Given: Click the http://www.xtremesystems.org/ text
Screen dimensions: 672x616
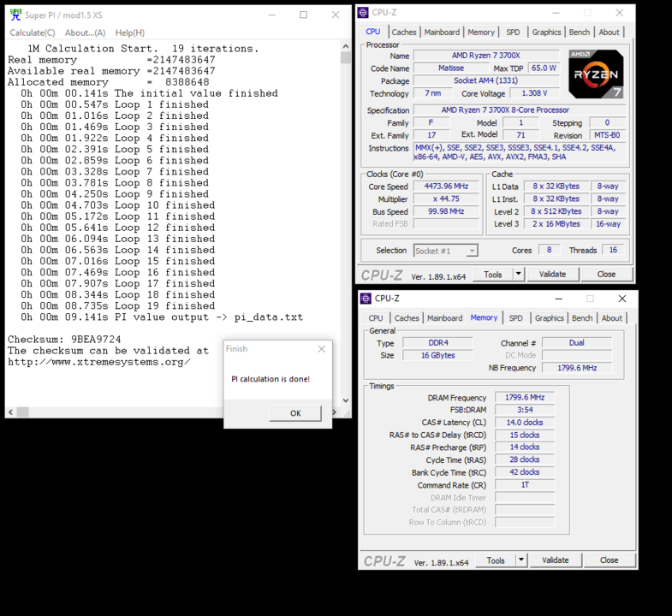Looking at the screenshot, I should click(99, 362).
